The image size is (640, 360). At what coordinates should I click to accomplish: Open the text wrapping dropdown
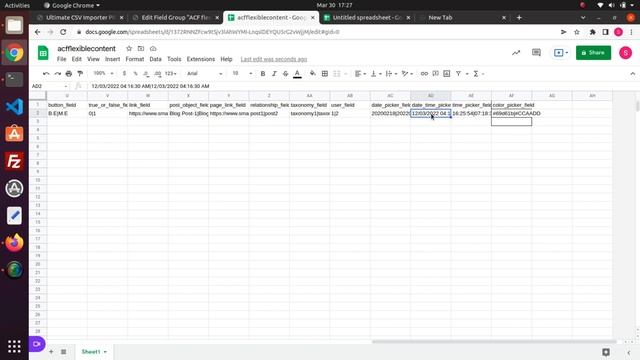391,73
